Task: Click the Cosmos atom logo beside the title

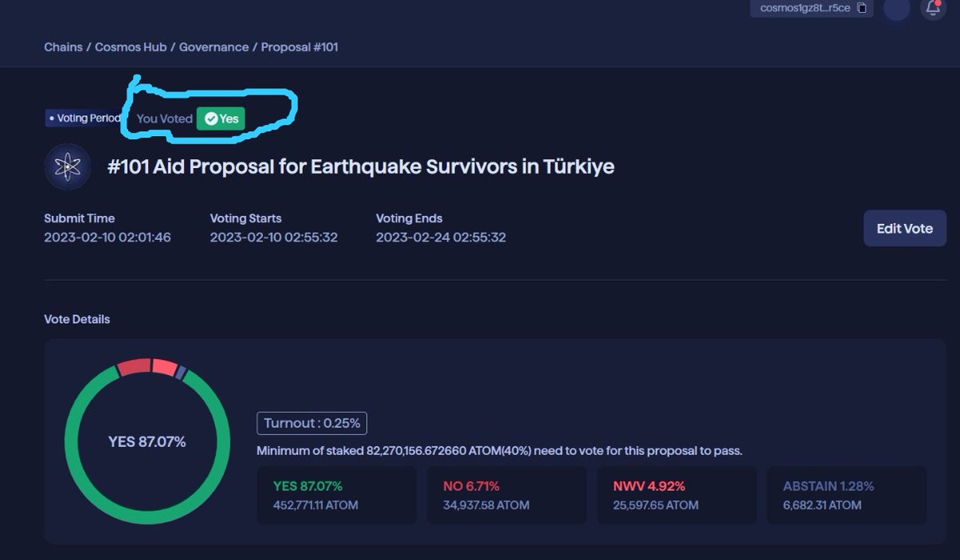Action: 67,166
